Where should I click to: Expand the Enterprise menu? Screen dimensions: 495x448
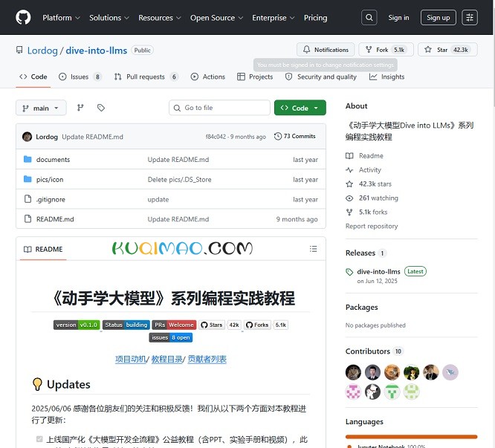click(274, 18)
